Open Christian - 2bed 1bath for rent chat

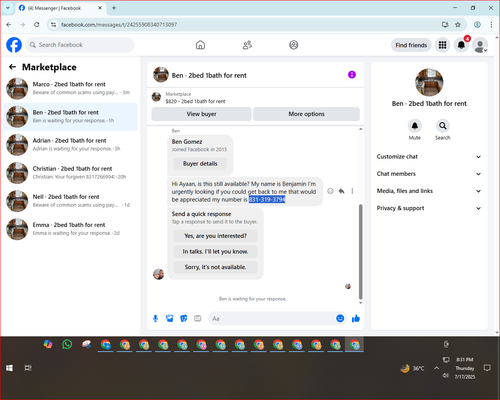(70, 173)
